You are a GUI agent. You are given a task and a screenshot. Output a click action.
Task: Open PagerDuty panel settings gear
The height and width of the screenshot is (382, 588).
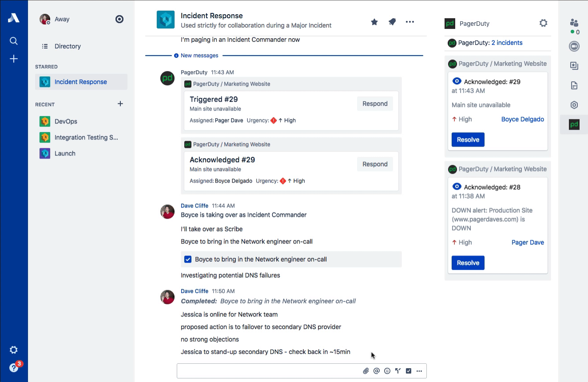[544, 23]
